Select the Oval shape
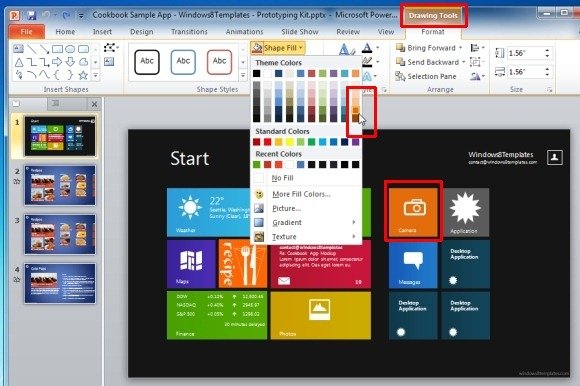The image size is (580, 386). click(x=70, y=49)
